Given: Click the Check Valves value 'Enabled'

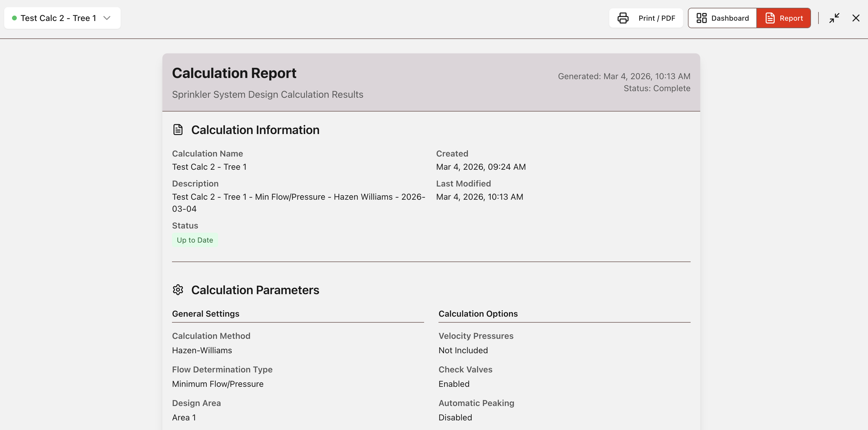Looking at the screenshot, I should click(454, 384).
